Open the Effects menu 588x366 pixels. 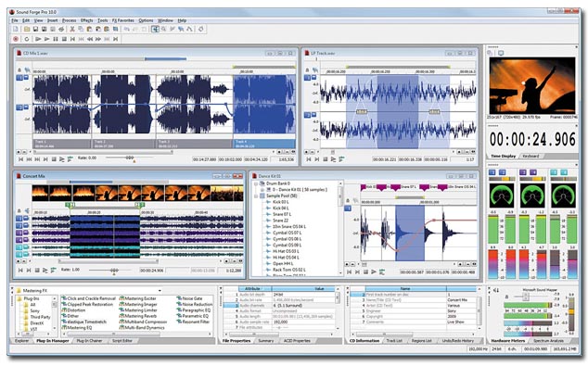(86, 20)
